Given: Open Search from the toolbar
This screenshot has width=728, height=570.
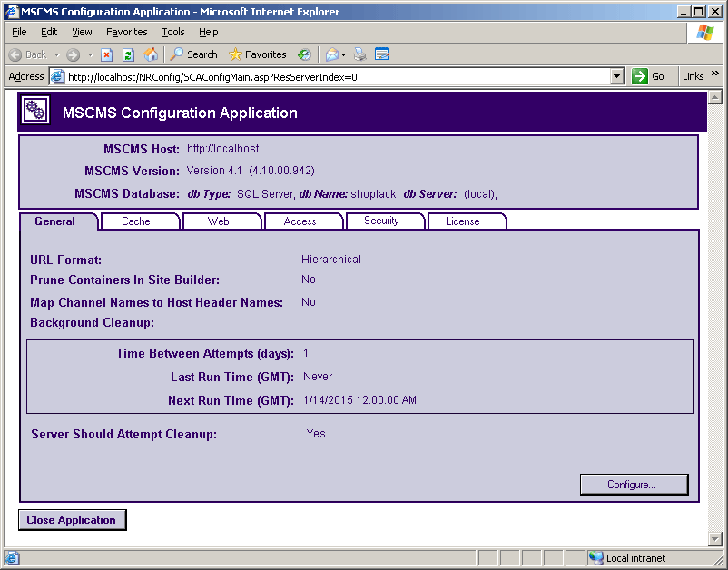Looking at the screenshot, I should [x=193, y=54].
